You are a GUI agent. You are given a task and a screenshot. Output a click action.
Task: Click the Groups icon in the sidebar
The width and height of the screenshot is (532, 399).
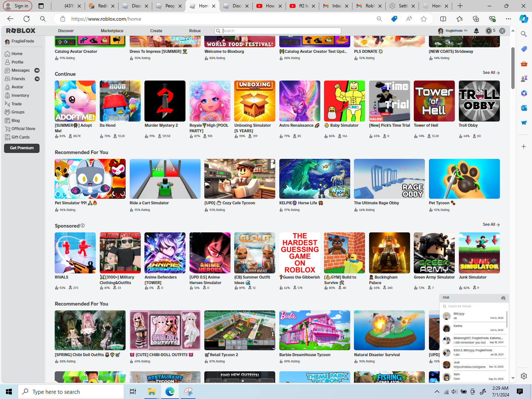[x=7, y=112]
